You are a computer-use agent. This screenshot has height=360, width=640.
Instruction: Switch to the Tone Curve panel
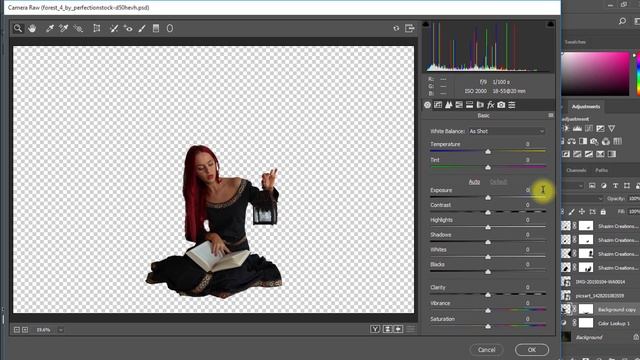coord(438,105)
